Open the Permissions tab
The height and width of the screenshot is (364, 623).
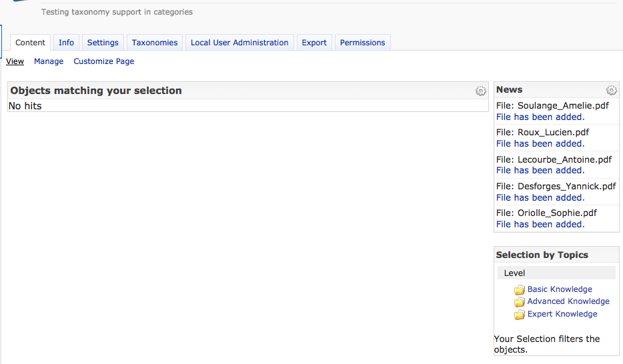coord(362,43)
